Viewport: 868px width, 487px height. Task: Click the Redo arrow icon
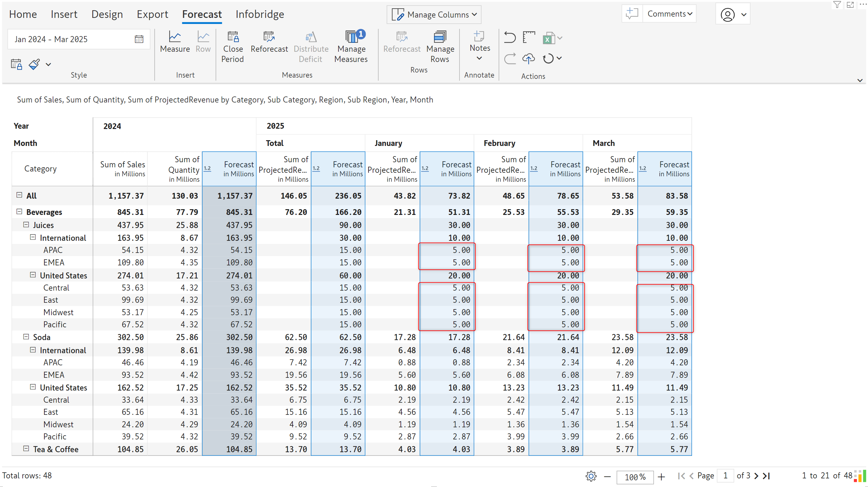click(x=510, y=59)
